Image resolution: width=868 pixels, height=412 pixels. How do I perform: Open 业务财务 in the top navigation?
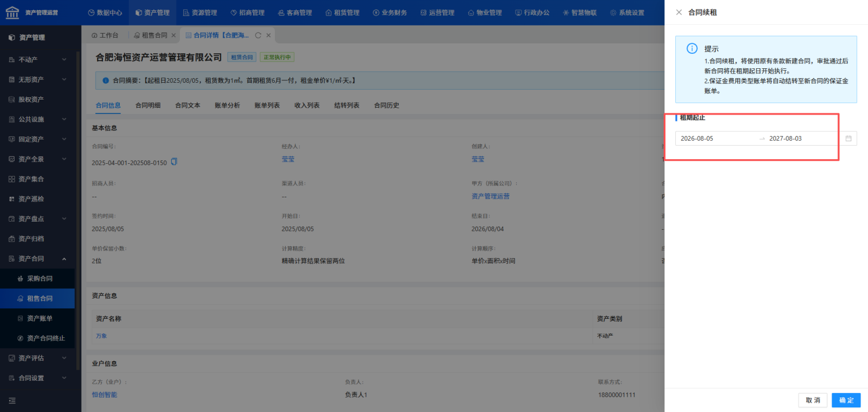pyautogui.click(x=391, y=13)
